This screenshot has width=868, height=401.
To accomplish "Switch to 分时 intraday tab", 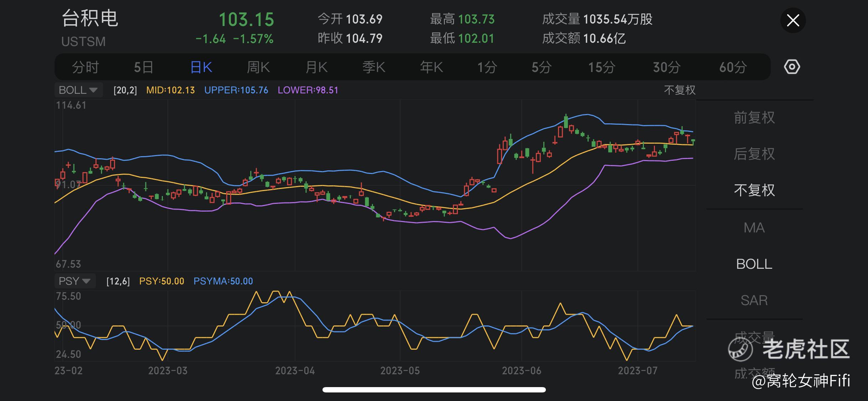I will [x=85, y=67].
